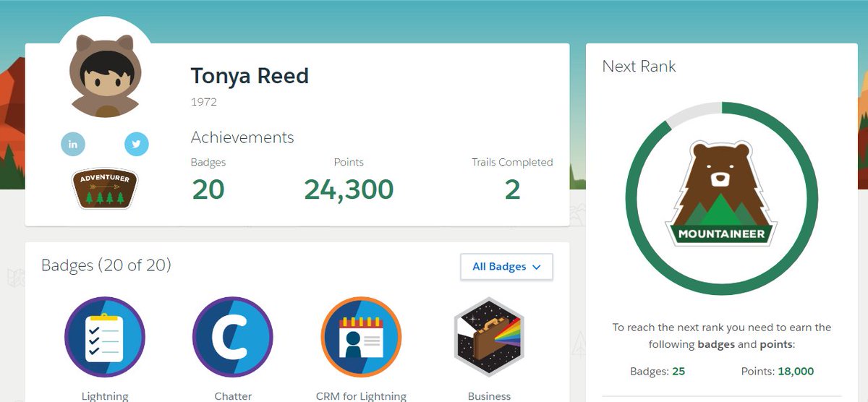Screen dimensions: 868x402
Task: Open the Lightning badge label link
Action: 105,396
